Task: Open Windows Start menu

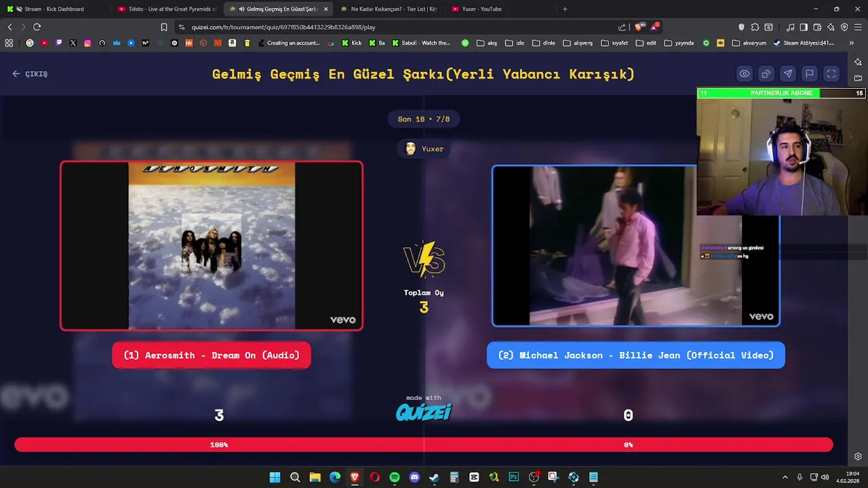Action: [x=275, y=477]
